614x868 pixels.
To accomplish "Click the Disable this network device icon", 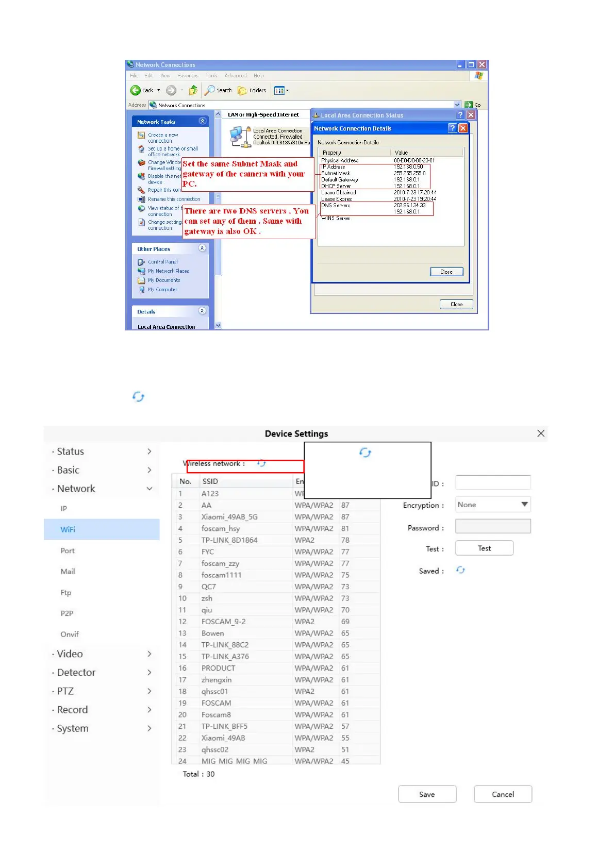I will [141, 176].
